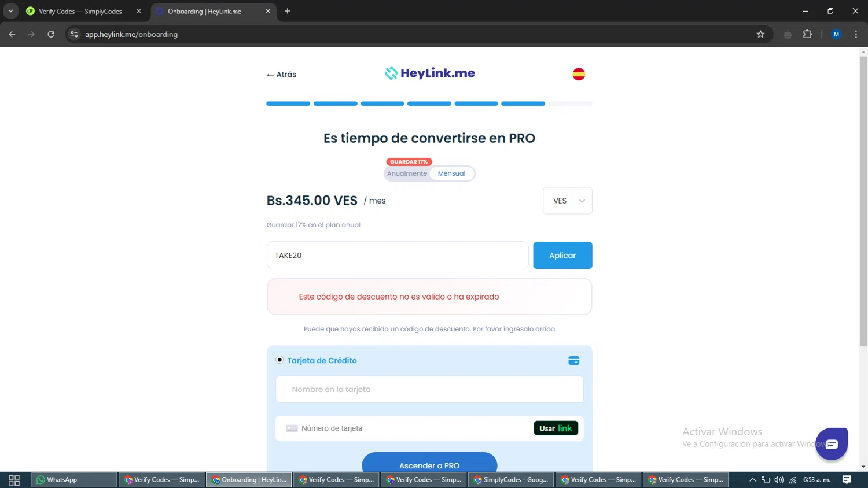Image resolution: width=868 pixels, height=488 pixels.
Task: Reload the page
Action: (51, 34)
